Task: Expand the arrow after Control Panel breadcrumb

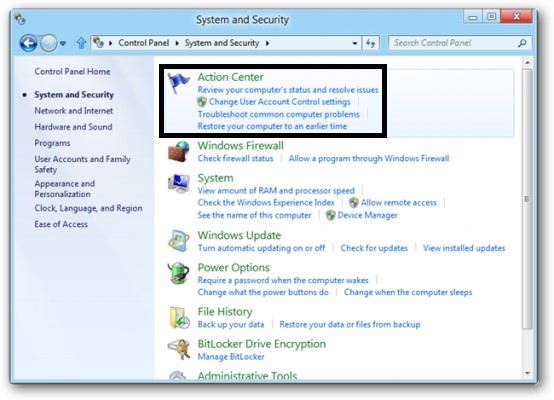Action: pos(177,43)
